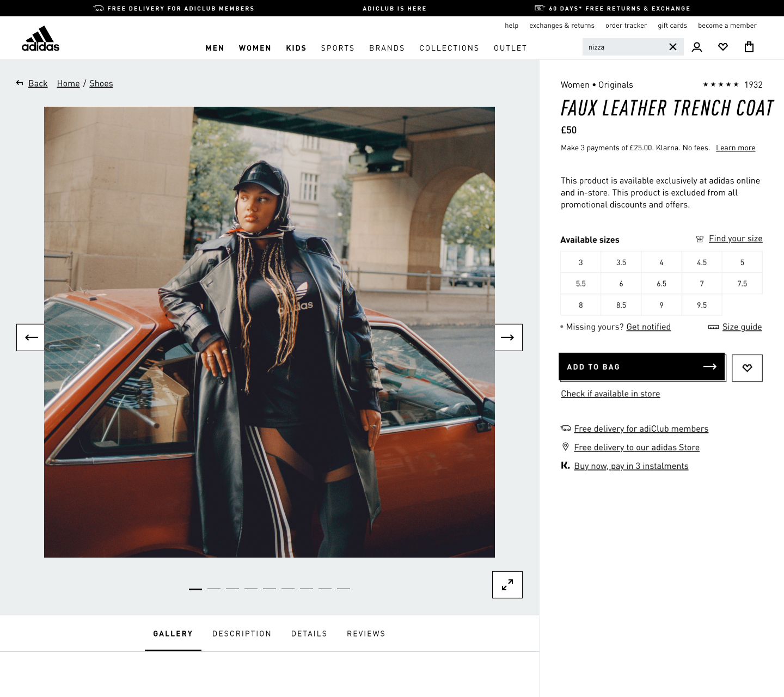The image size is (784, 697).
Task: Open the help link
Action: coord(512,26)
